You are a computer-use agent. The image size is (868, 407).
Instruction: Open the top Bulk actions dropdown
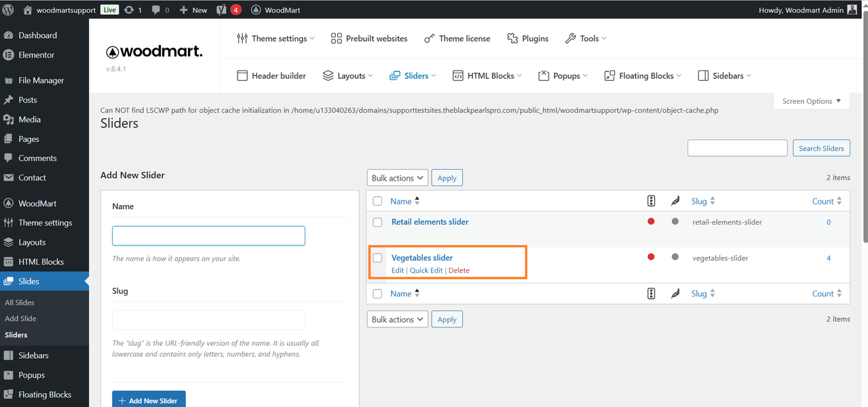pos(398,178)
